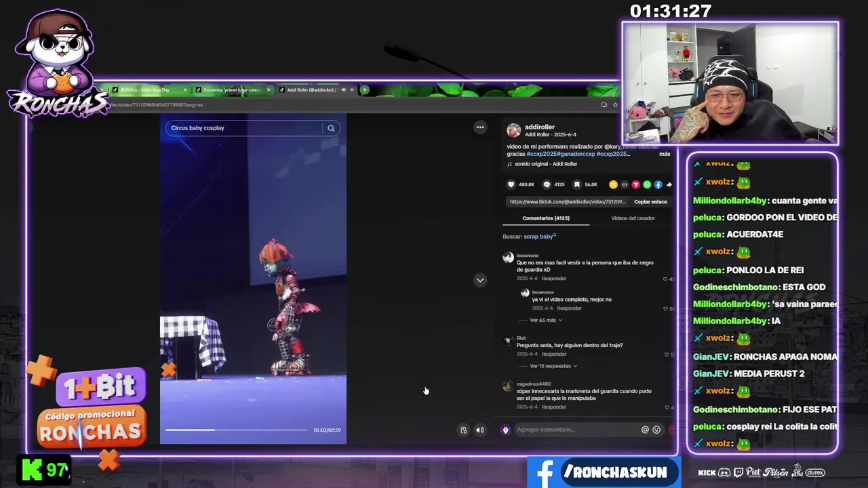The height and width of the screenshot is (488, 868).
Task: Click the search magnifier in the TikTok search box
Action: 331,128
